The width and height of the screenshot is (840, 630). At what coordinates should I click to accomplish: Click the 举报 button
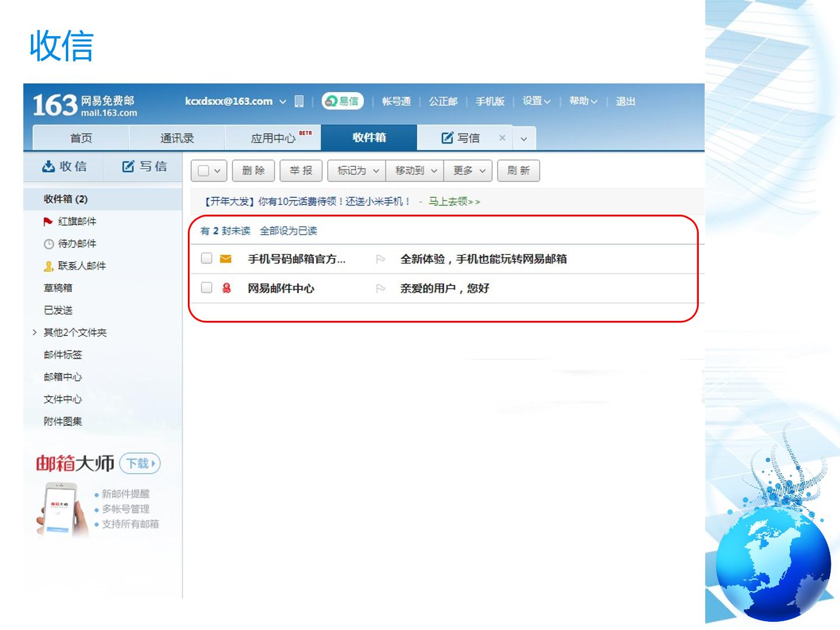click(301, 171)
